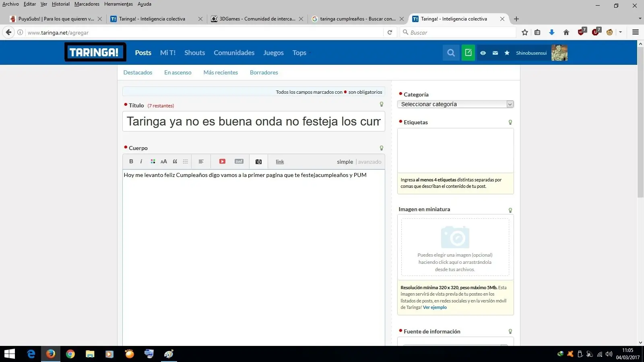Open notifications via the eye icon

tap(483, 53)
